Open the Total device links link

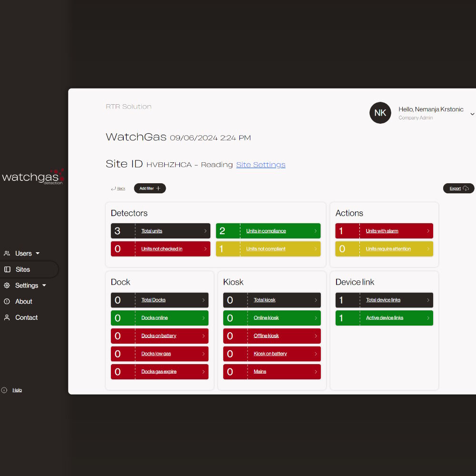point(383,300)
